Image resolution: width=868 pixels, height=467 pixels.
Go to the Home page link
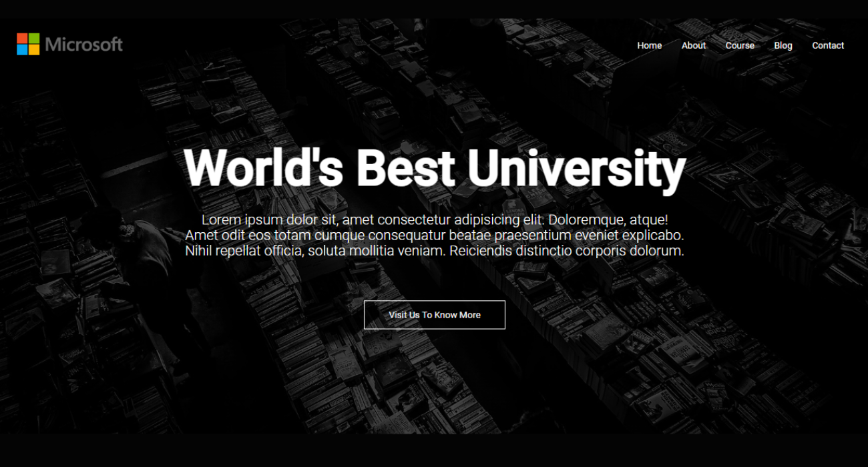(x=649, y=45)
